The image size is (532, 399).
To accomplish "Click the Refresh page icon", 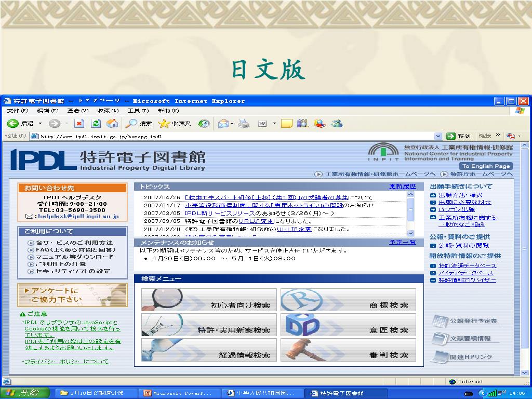I will coord(96,124).
